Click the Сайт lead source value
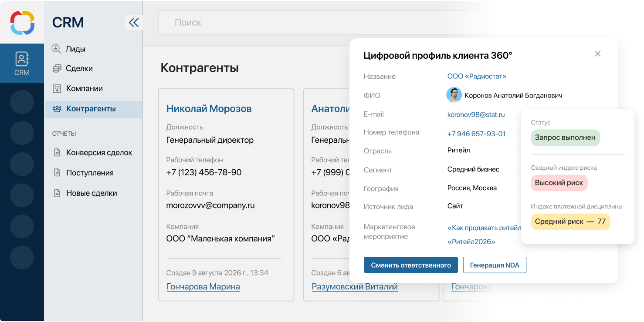 (455, 206)
